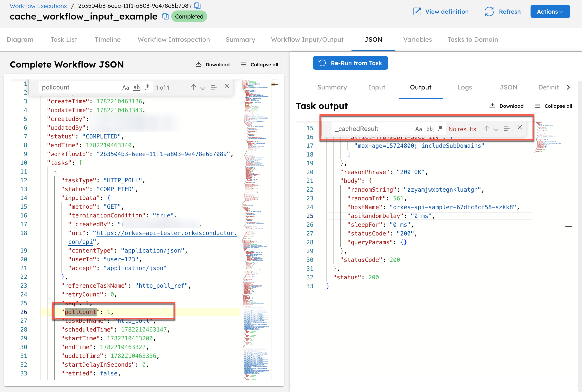Open the workflow Summary tab
This screenshot has height=392, width=582.
point(240,39)
